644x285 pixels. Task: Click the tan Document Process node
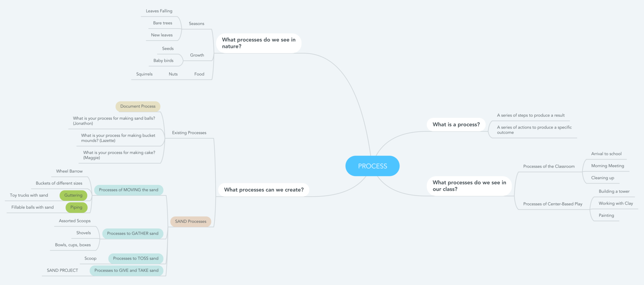click(x=138, y=106)
